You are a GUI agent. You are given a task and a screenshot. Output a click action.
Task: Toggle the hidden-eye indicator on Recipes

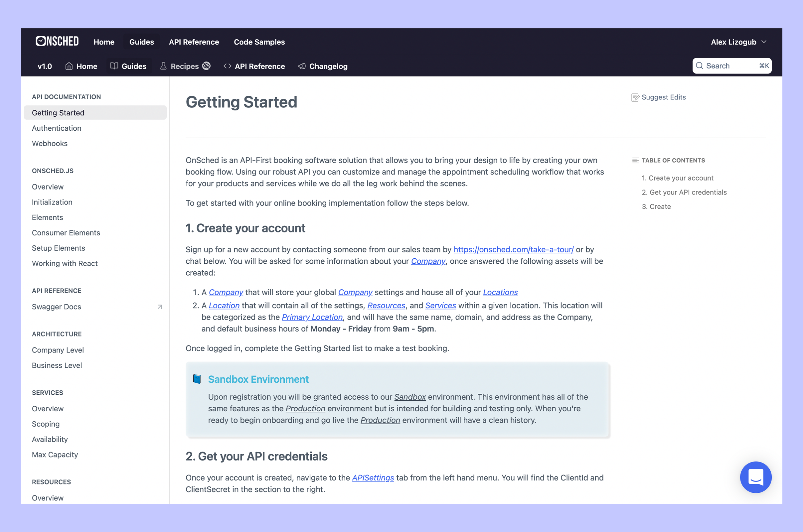click(x=206, y=66)
